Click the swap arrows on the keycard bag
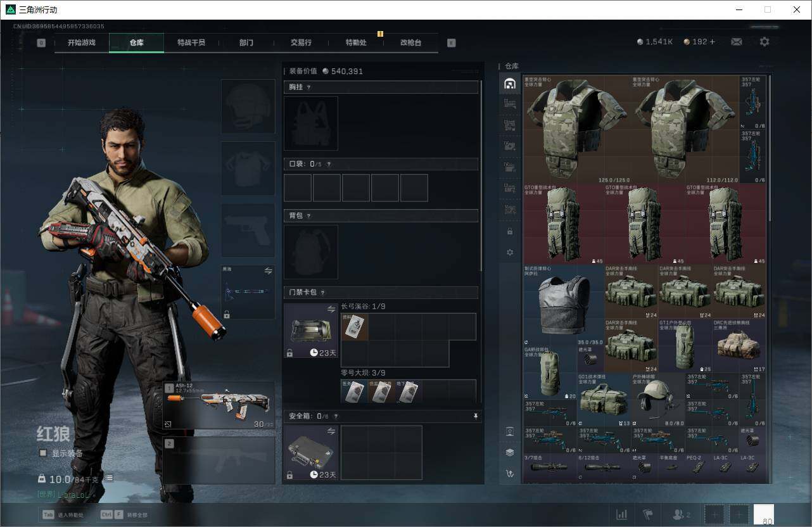 click(331, 309)
